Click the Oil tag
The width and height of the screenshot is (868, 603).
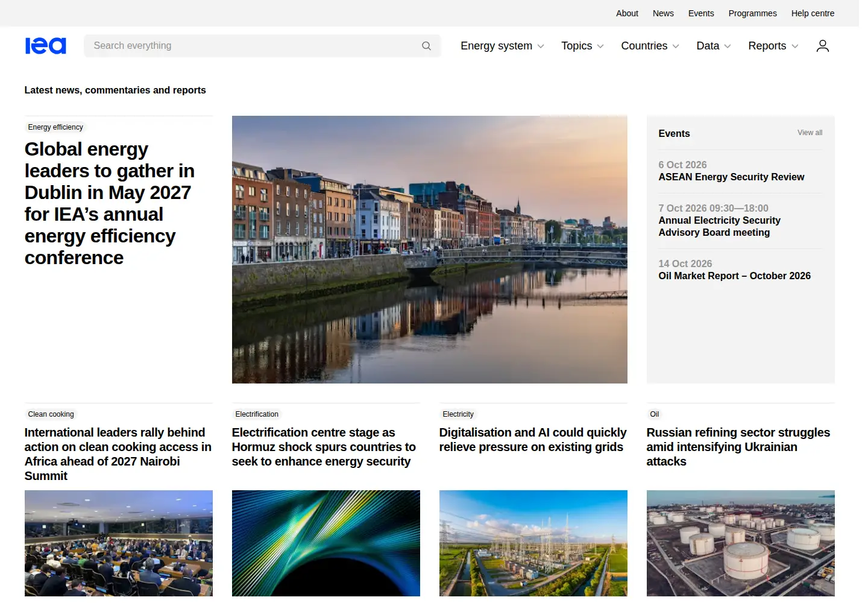[x=655, y=414]
